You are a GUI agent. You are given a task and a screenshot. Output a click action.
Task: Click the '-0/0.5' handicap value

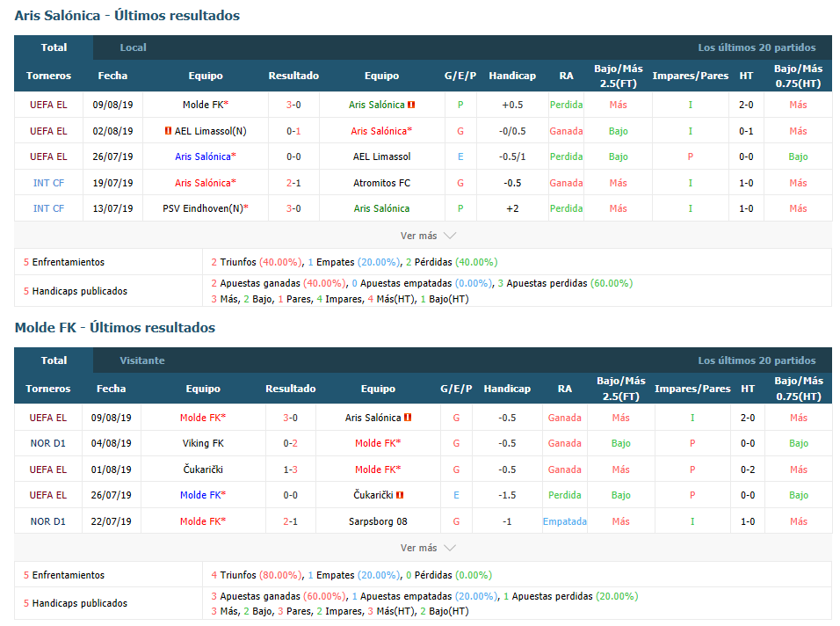click(512, 131)
